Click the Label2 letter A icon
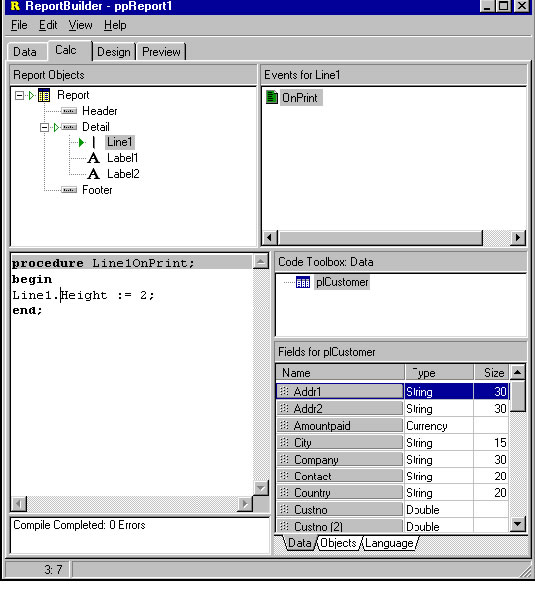535x589 pixels. click(94, 174)
